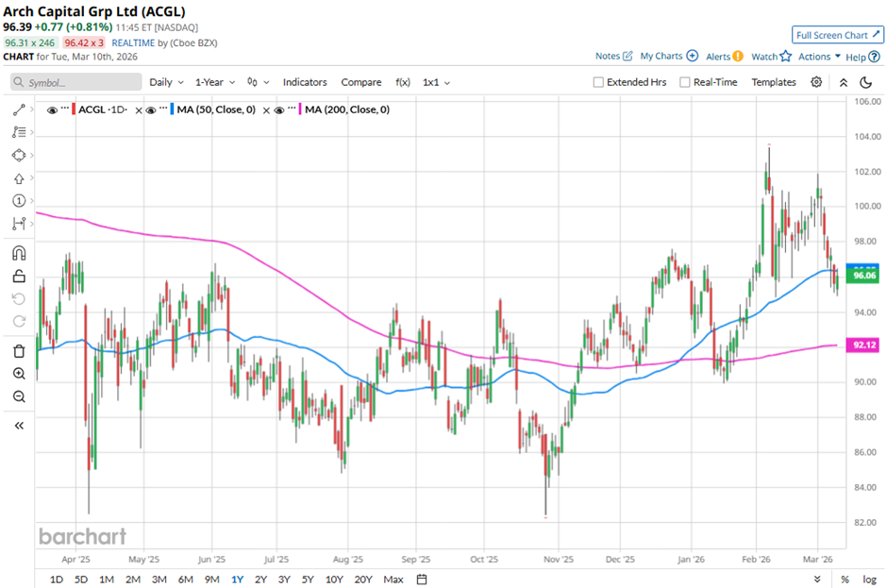The height and width of the screenshot is (588, 887).
Task: Collapse the left drawing toolbar
Action: [x=19, y=426]
